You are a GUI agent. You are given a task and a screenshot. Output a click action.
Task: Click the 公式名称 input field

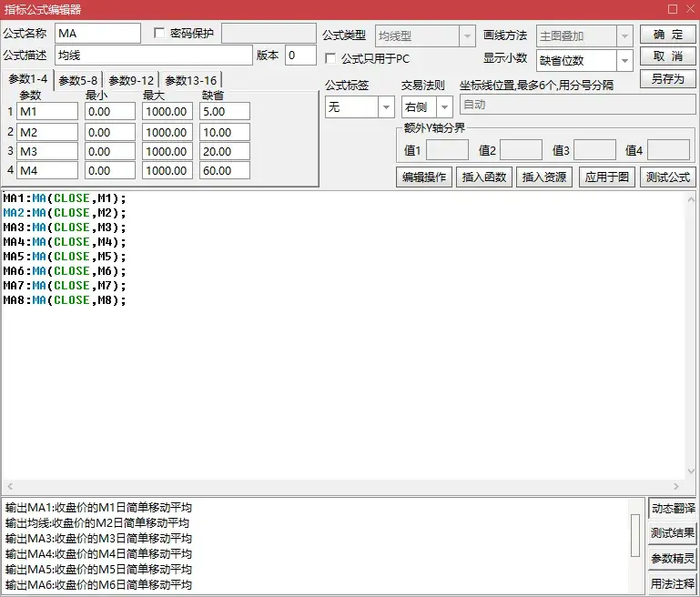tap(97, 34)
